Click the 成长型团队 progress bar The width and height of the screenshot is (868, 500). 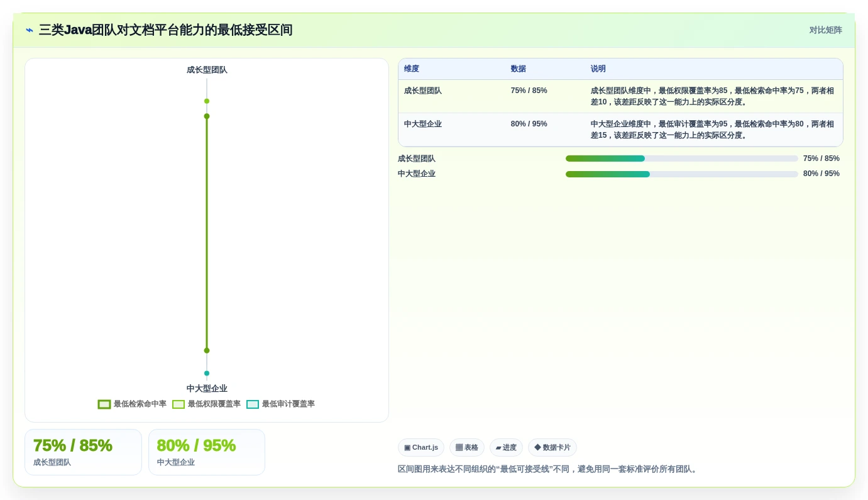682,158
